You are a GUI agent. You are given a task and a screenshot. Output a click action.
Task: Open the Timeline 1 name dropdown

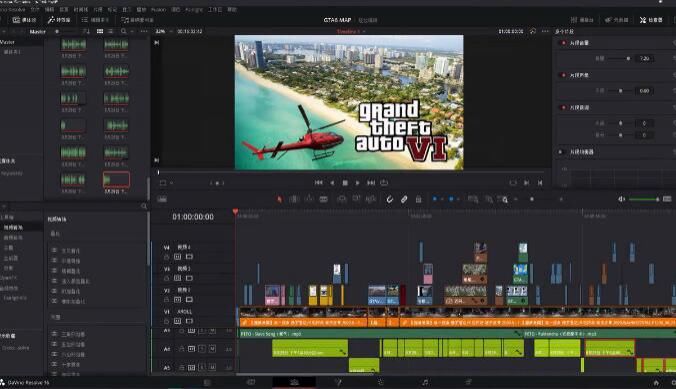351,31
